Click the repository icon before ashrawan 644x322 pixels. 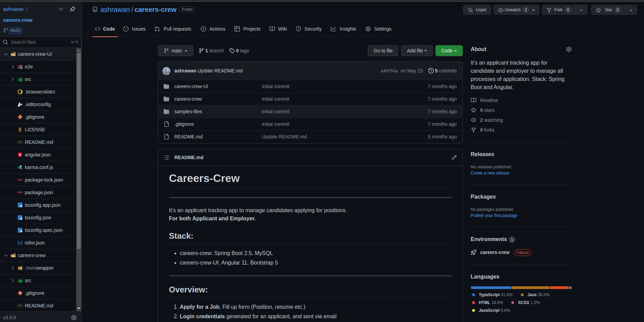point(95,10)
